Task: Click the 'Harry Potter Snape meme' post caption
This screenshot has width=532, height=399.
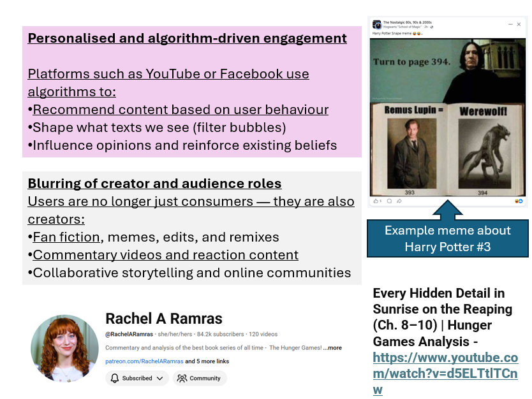Action: tap(397, 33)
